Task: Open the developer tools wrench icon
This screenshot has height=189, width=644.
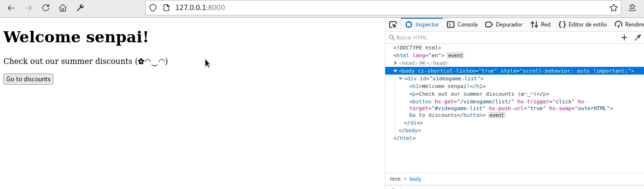Action: [80, 8]
